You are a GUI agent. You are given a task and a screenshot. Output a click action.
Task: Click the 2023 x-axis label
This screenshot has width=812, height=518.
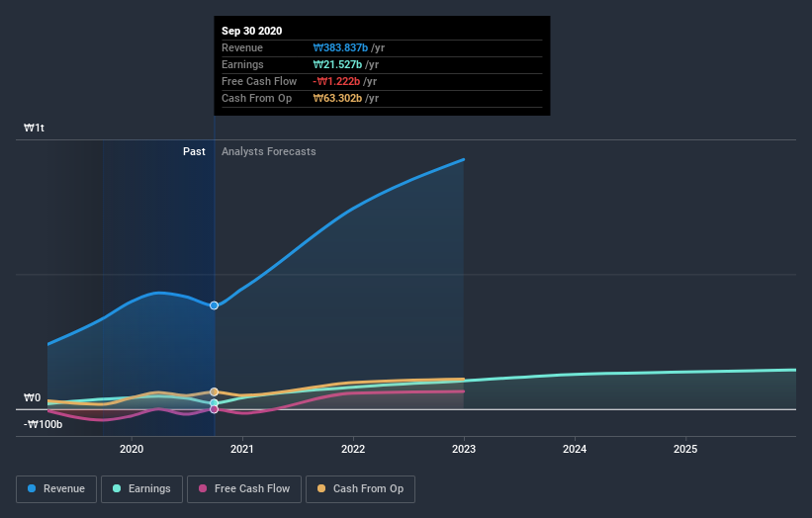pos(464,449)
